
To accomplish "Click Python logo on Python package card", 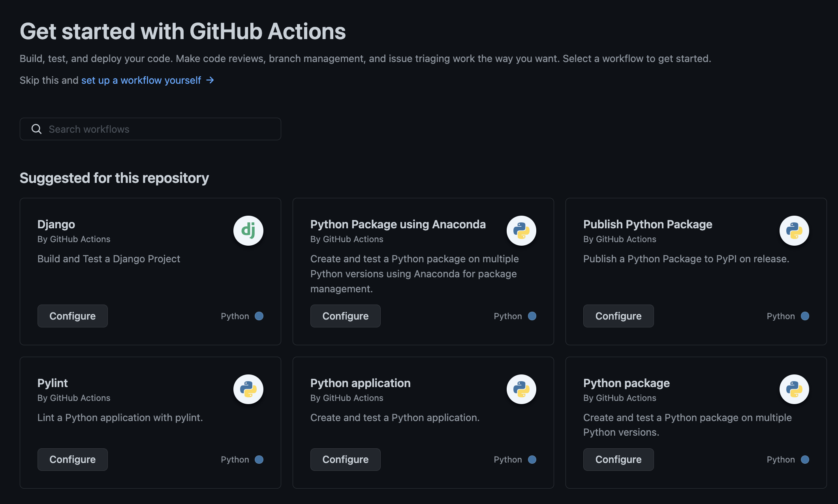I will 794,389.
